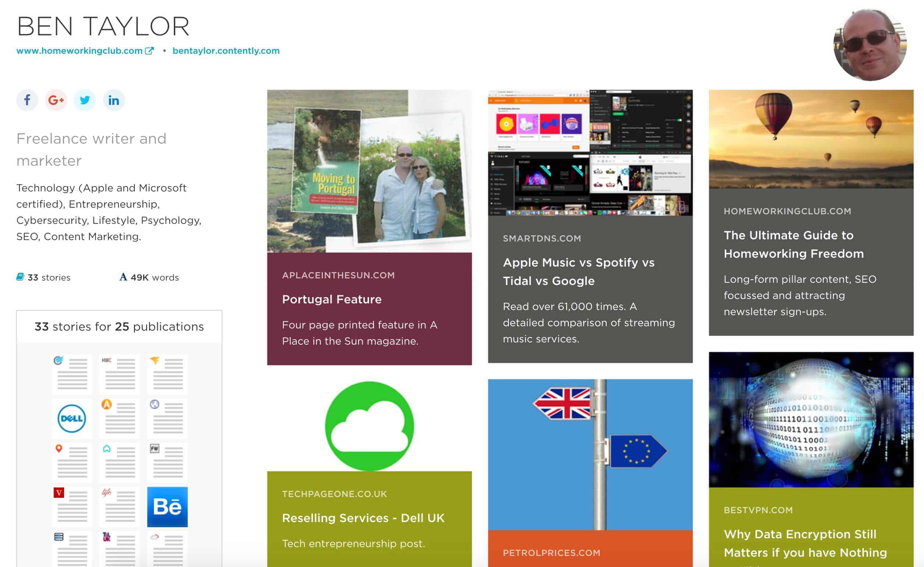Open the green house-outline publication tile

point(120,462)
